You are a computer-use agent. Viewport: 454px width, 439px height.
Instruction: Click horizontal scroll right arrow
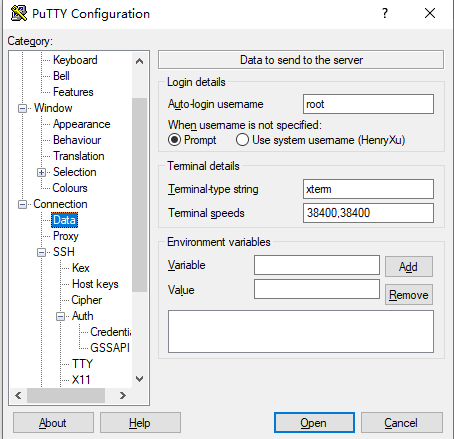coord(123,396)
